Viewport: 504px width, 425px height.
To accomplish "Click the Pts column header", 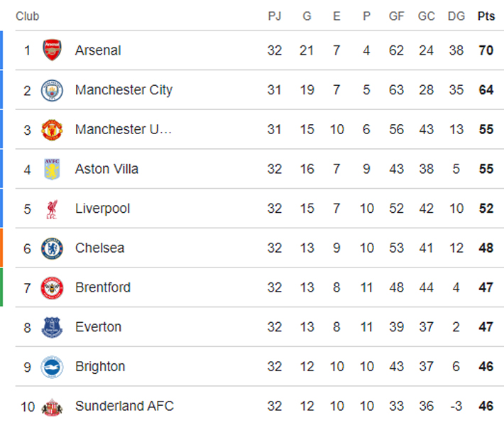I will (x=486, y=16).
